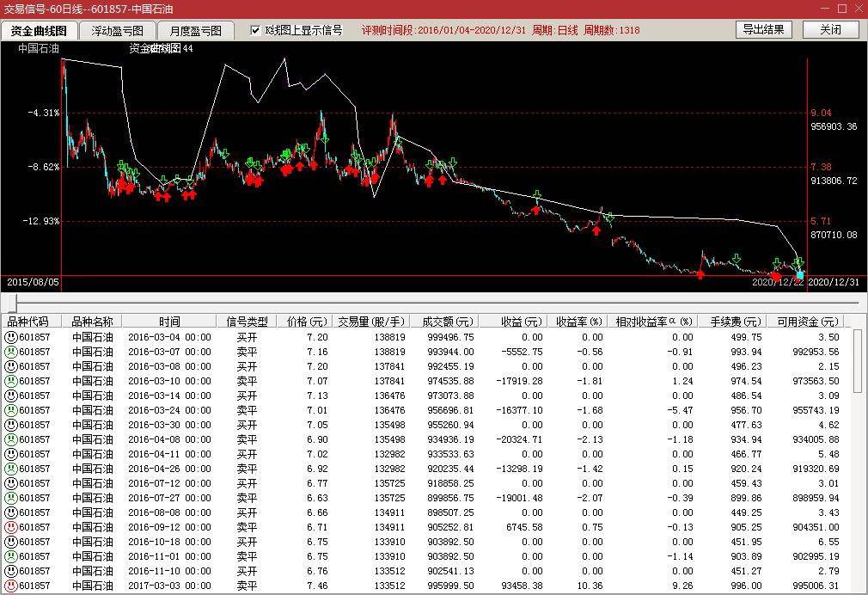Click face icon of 2016-04-08 row
The height and width of the screenshot is (595, 868).
point(11,439)
